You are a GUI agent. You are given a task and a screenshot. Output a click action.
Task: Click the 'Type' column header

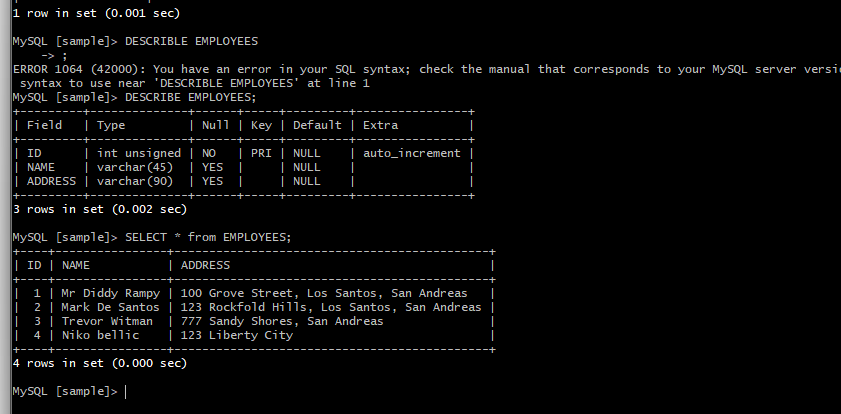111,125
